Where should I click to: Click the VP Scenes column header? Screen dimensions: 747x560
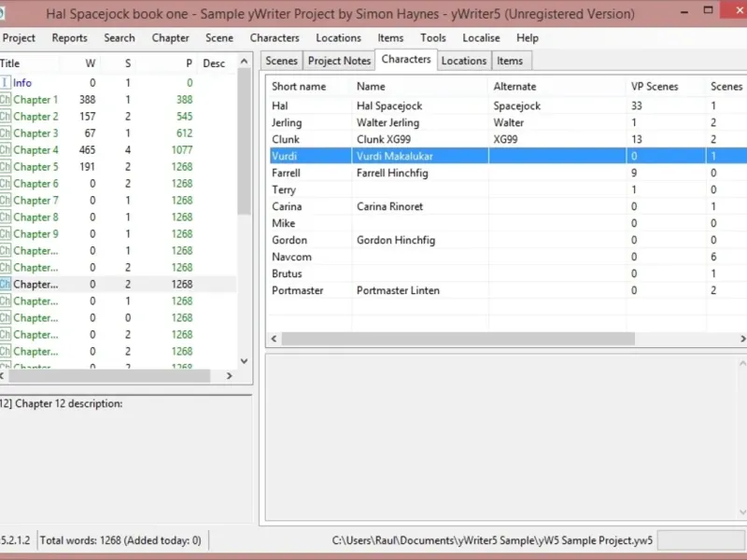click(x=666, y=87)
